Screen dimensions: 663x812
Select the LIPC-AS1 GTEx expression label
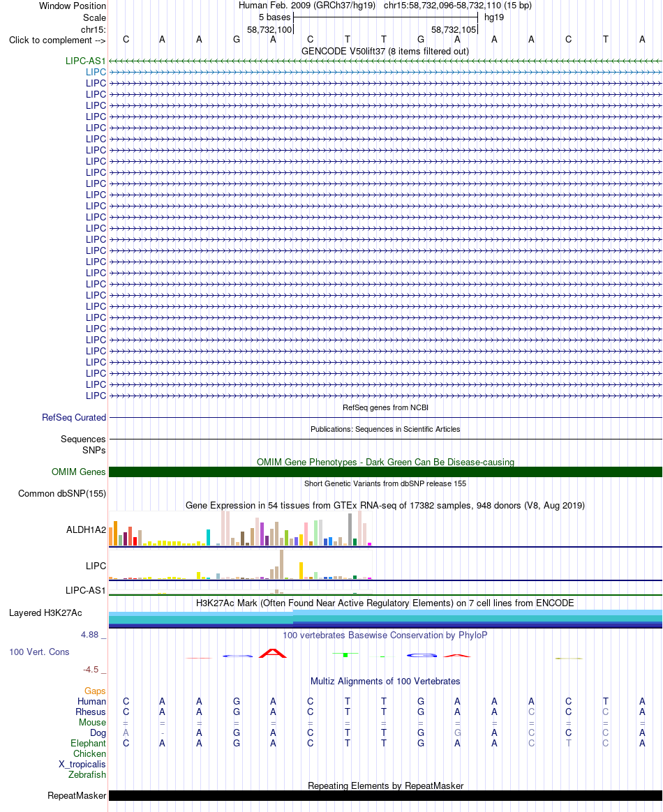coord(85,590)
